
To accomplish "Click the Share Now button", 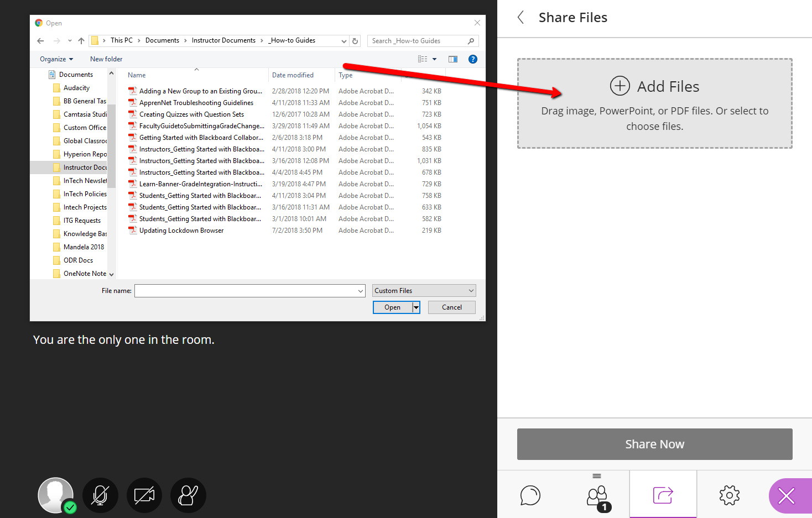I will click(x=655, y=444).
